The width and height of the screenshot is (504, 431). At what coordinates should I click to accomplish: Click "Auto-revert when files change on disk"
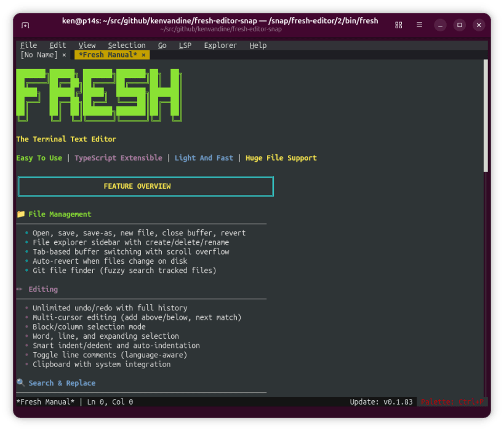[x=110, y=261]
